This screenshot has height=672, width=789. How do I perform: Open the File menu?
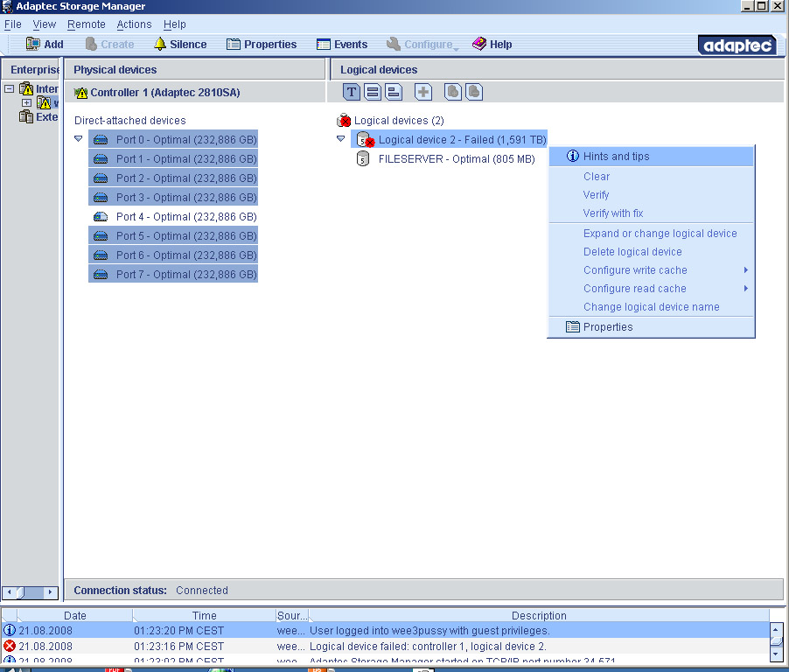[x=12, y=24]
